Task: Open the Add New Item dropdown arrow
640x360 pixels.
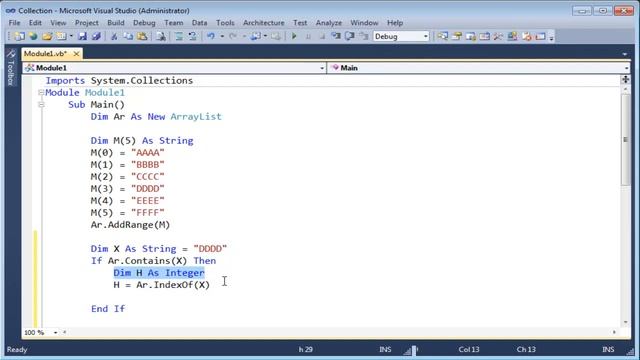Action: click(71, 36)
